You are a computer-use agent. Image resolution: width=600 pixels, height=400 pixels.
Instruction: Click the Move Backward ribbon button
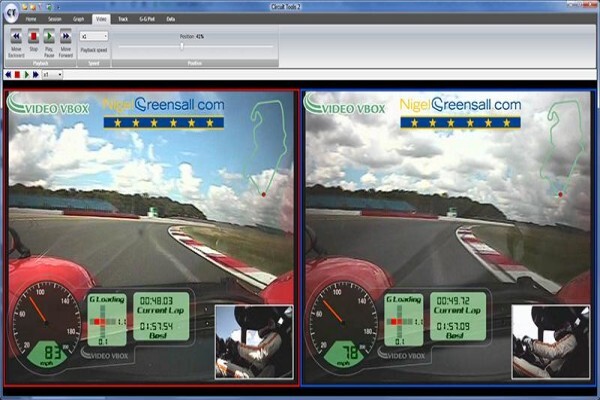coord(16,43)
